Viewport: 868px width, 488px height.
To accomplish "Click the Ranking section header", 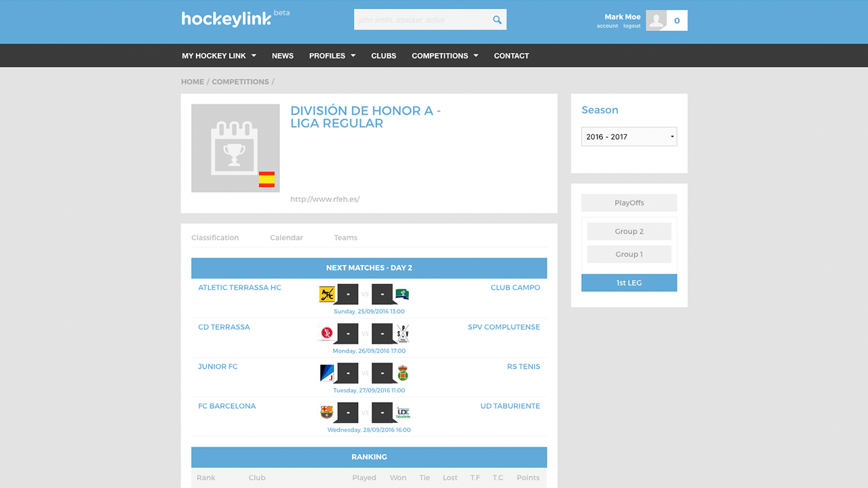I will coord(369,457).
